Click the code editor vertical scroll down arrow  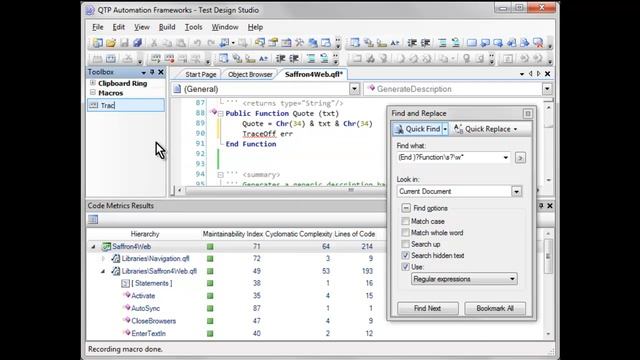549,180
